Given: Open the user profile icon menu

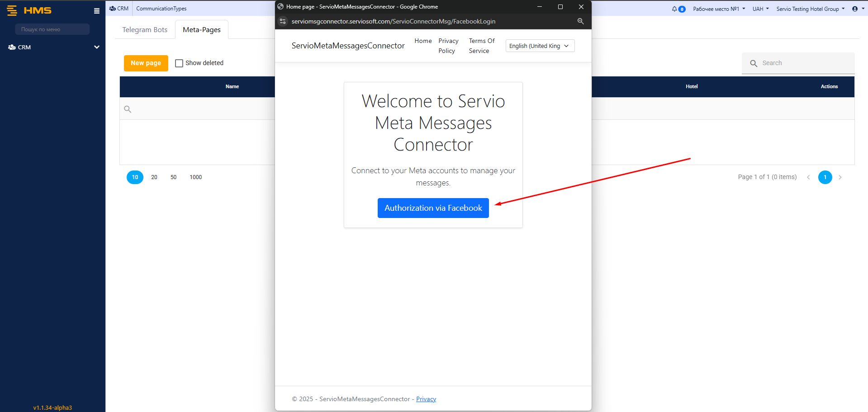Looking at the screenshot, I should point(855,9).
